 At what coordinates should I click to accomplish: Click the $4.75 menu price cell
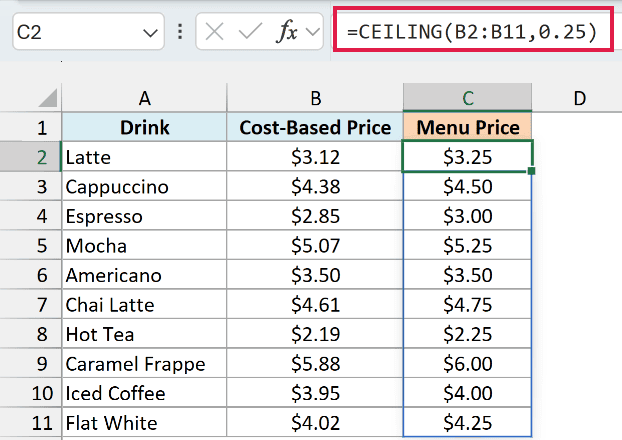coord(467,305)
